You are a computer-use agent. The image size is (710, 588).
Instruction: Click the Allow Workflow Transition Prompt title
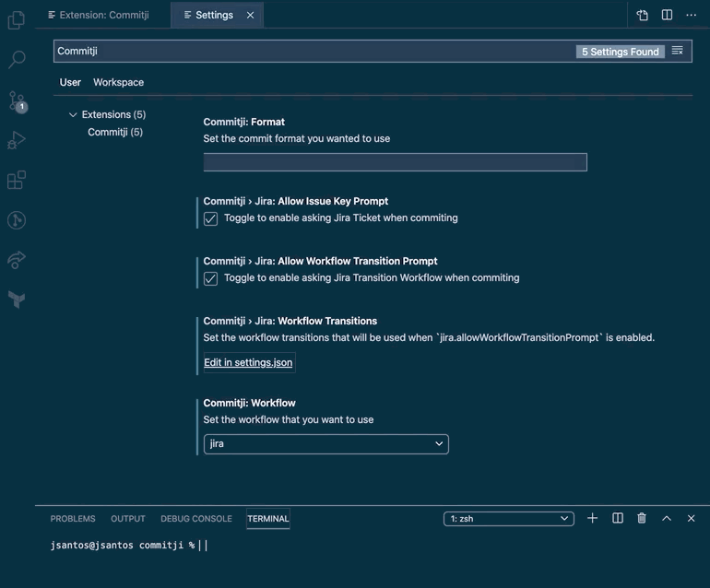click(320, 261)
